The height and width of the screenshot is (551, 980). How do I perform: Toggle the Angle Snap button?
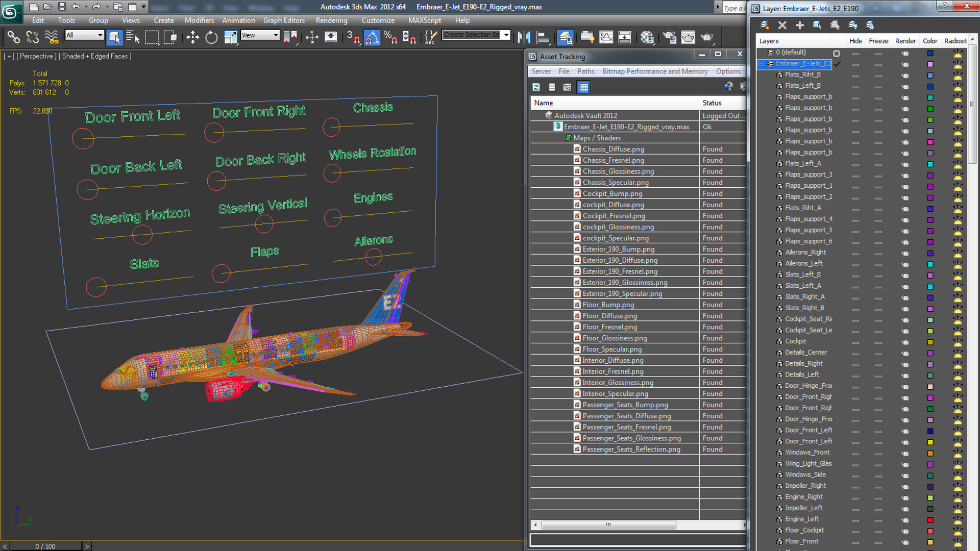(372, 37)
